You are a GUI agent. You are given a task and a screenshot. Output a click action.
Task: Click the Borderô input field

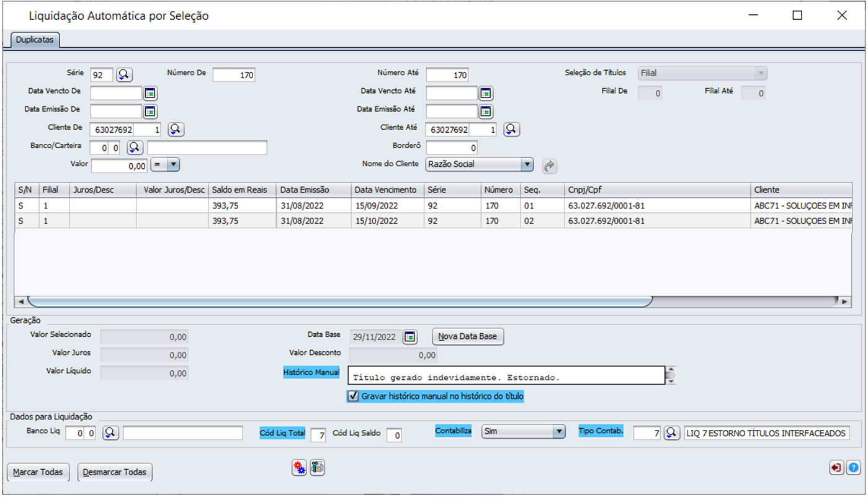point(452,148)
